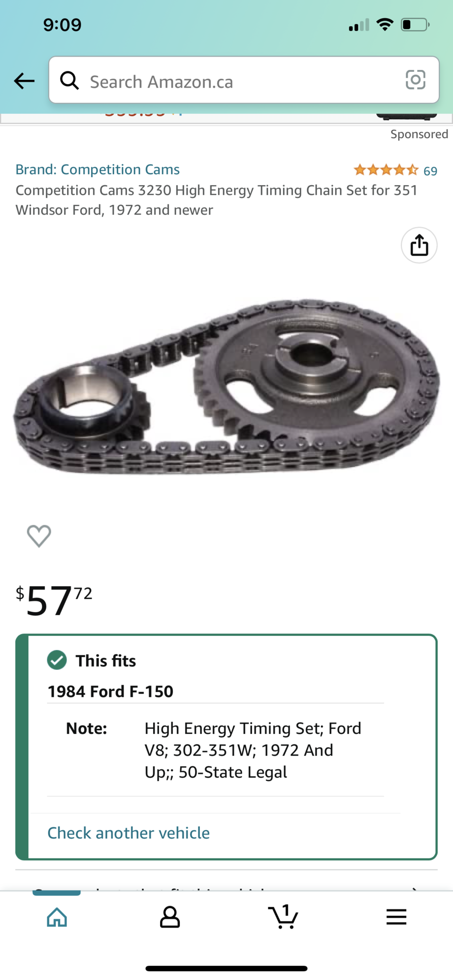Tap the back arrow icon
This screenshot has width=453, height=980.
click(24, 81)
